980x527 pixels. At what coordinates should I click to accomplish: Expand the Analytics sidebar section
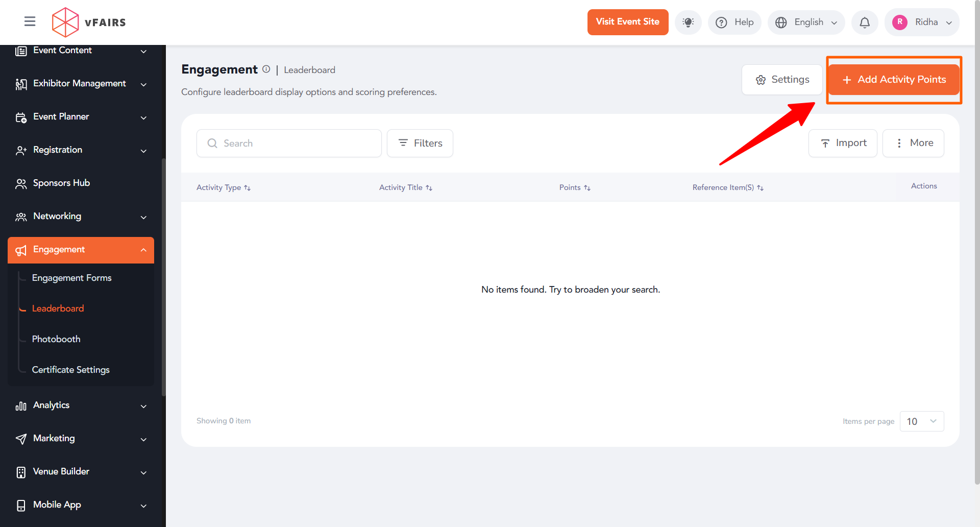pos(81,405)
